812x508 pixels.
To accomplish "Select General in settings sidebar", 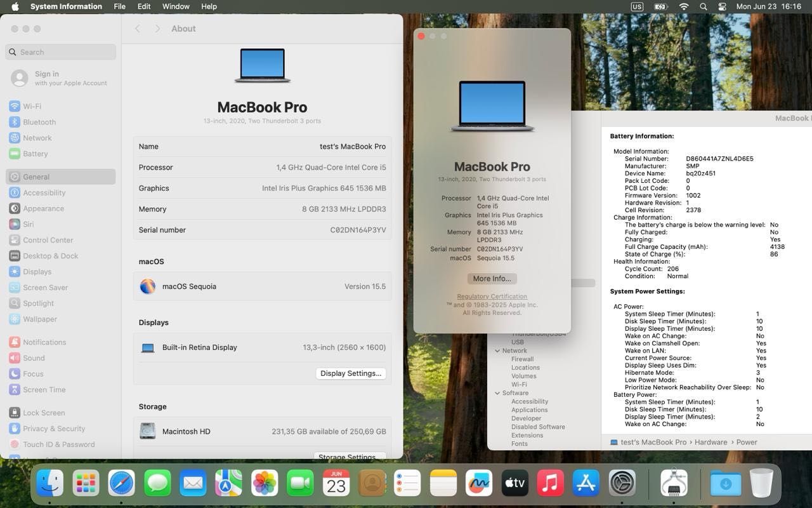I will point(60,177).
